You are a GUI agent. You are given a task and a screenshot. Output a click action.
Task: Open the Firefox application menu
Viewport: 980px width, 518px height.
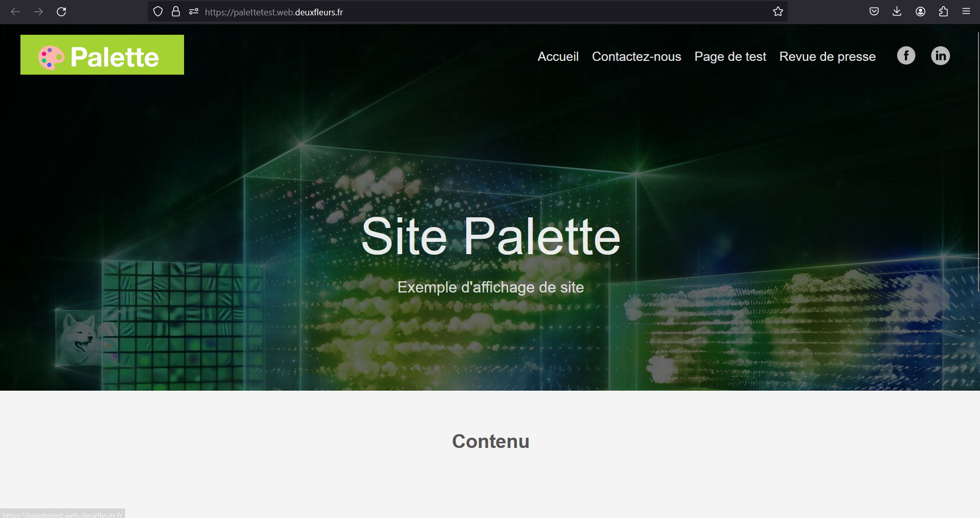tap(966, 11)
